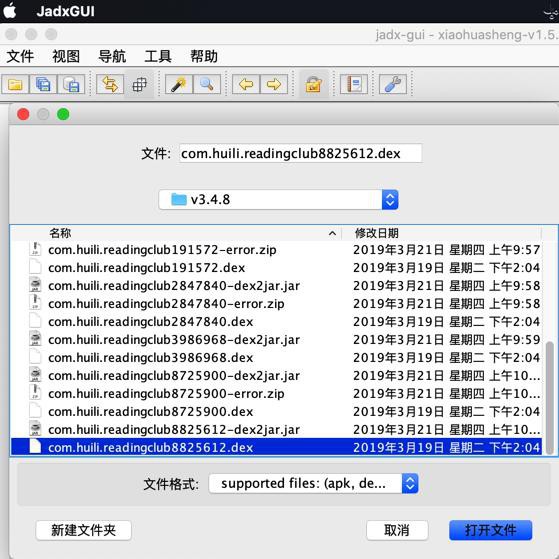Click the sync with editor arrows icon
The height and width of the screenshot is (559, 559).
click(x=110, y=84)
